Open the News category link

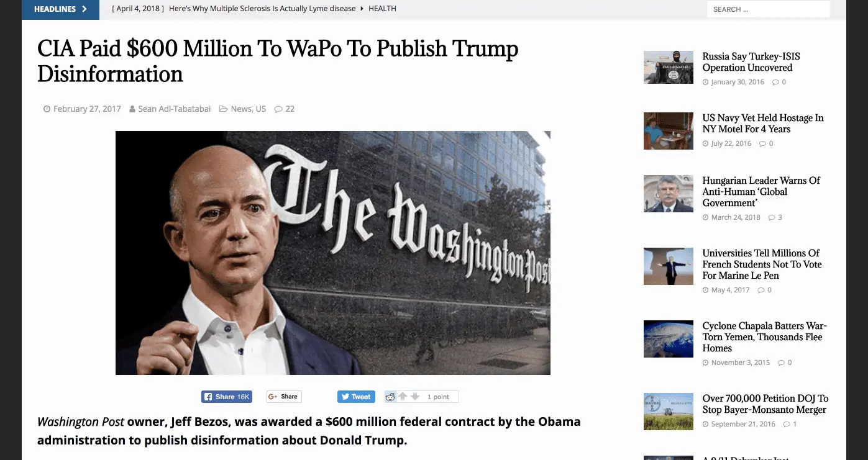[240, 109]
